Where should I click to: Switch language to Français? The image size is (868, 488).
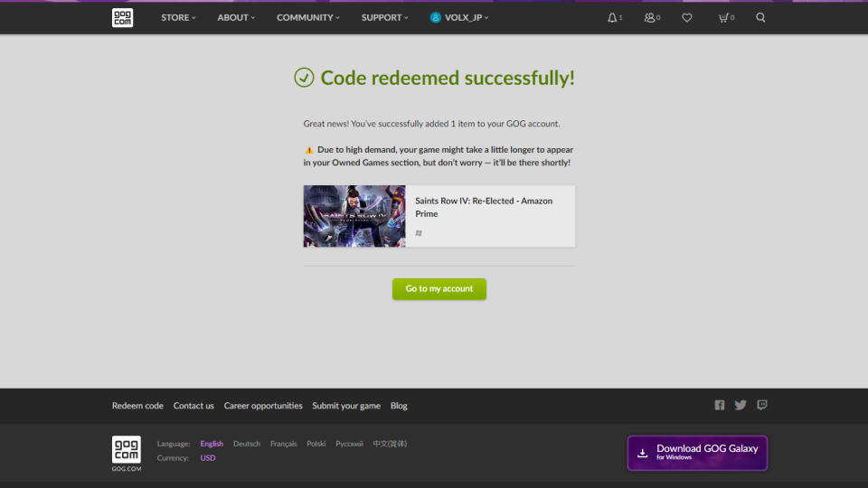pyautogui.click(x=283, y=444)
